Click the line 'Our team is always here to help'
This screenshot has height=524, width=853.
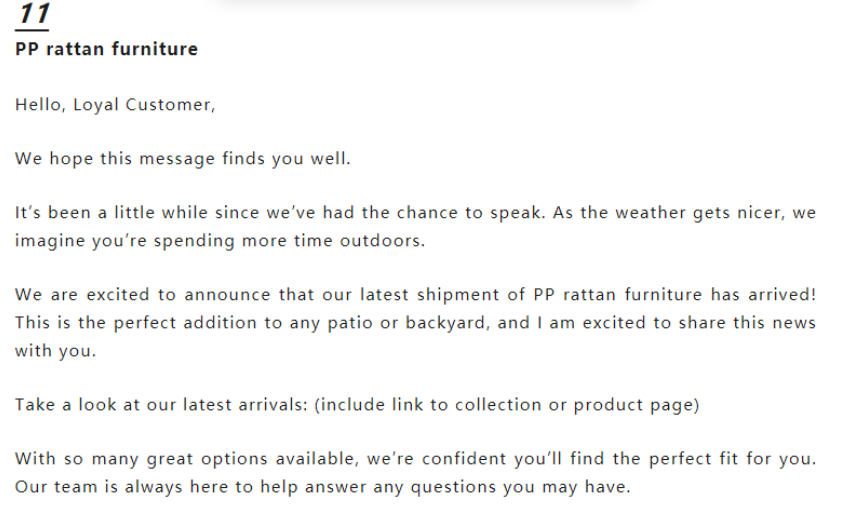[x=323, y=487]
